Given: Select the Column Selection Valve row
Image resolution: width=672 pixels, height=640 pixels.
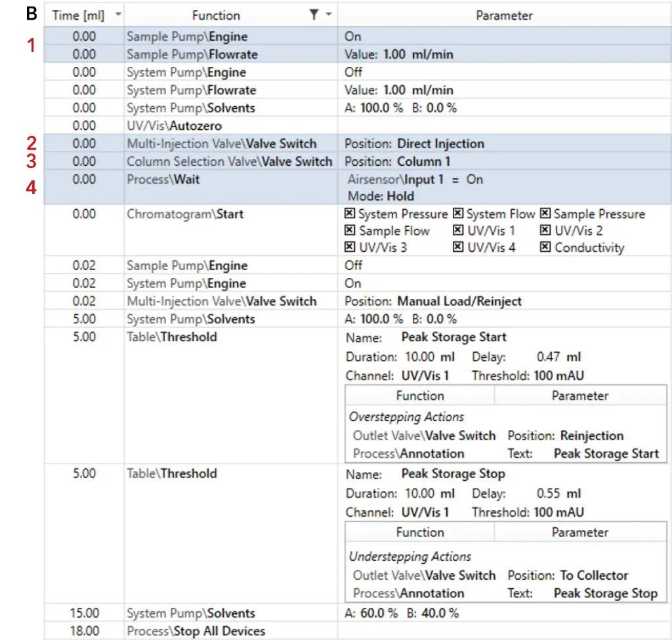Looking at the screenshot, I should 229,161.
